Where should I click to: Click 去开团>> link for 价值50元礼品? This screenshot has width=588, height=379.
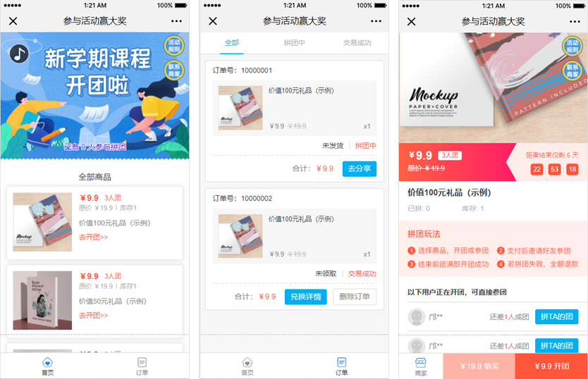pos(93,316)
